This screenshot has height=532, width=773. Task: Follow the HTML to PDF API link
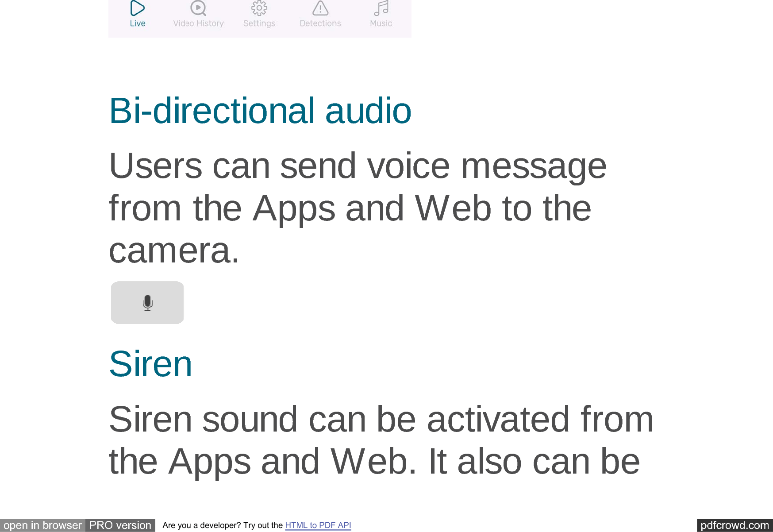pos(318,525)
